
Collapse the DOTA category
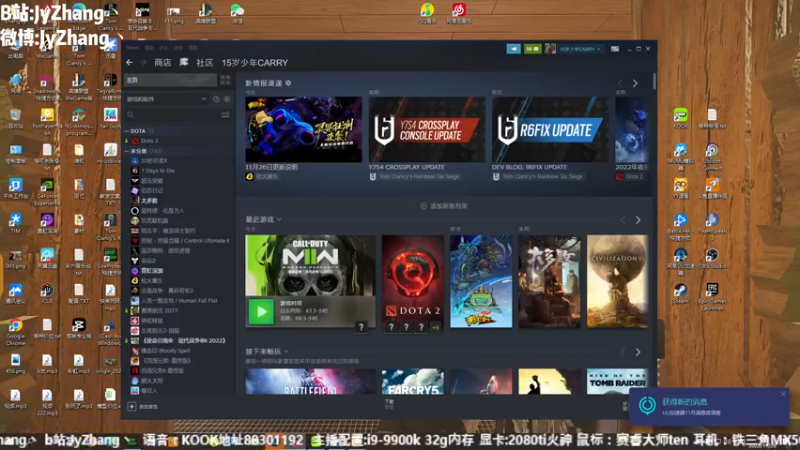[127, 131]
